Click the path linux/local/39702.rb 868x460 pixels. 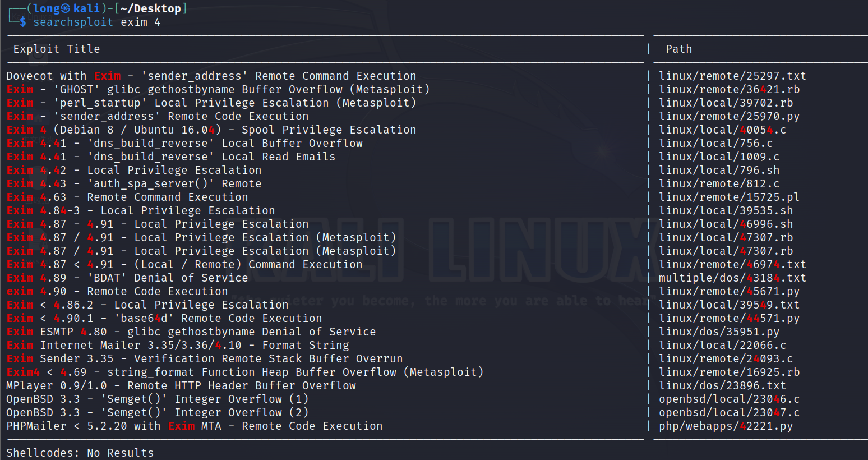coord(726,103)
